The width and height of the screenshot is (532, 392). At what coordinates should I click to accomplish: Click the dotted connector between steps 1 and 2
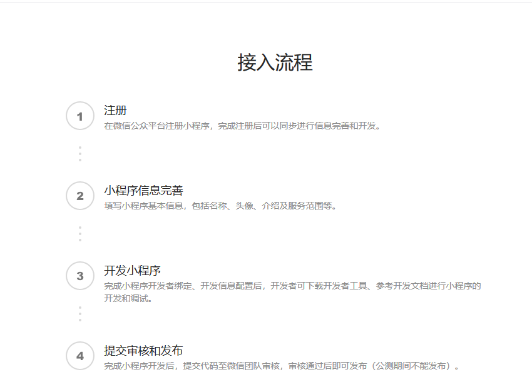(x=79, y=154)
